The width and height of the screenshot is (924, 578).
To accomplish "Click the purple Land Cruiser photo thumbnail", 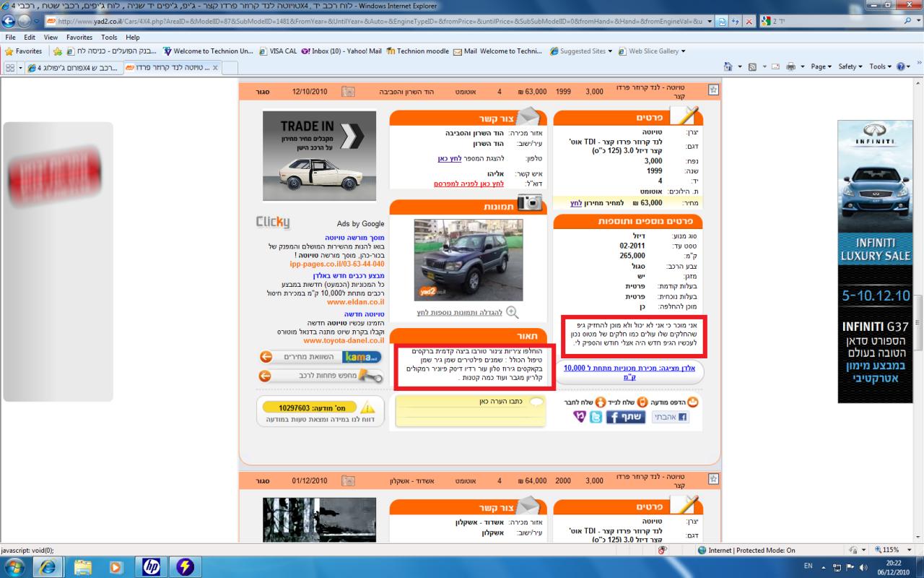I will click(x=468, y=260).
